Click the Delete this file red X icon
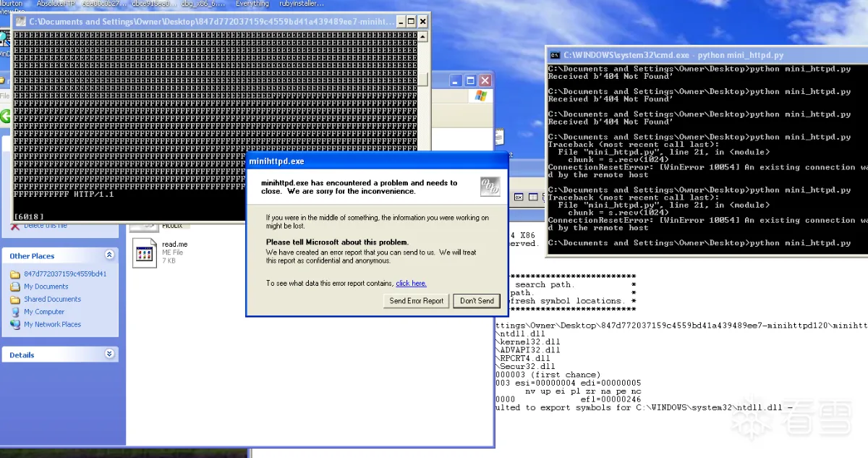 pos(15,226)
